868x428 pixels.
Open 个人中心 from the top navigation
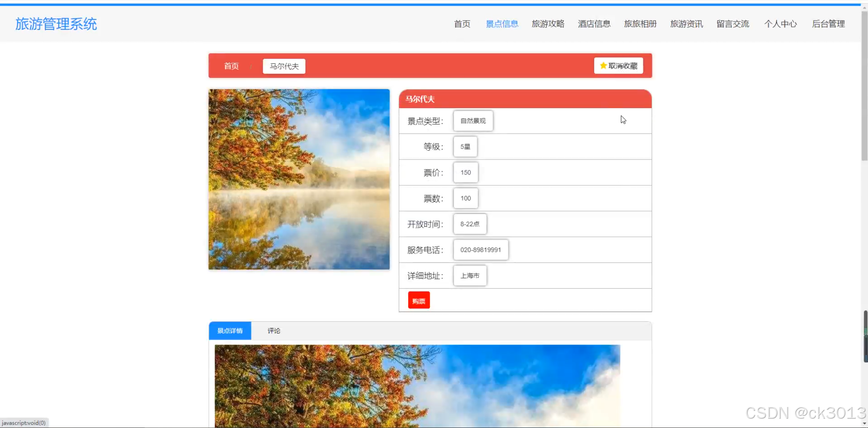click(x=780, y=24)
